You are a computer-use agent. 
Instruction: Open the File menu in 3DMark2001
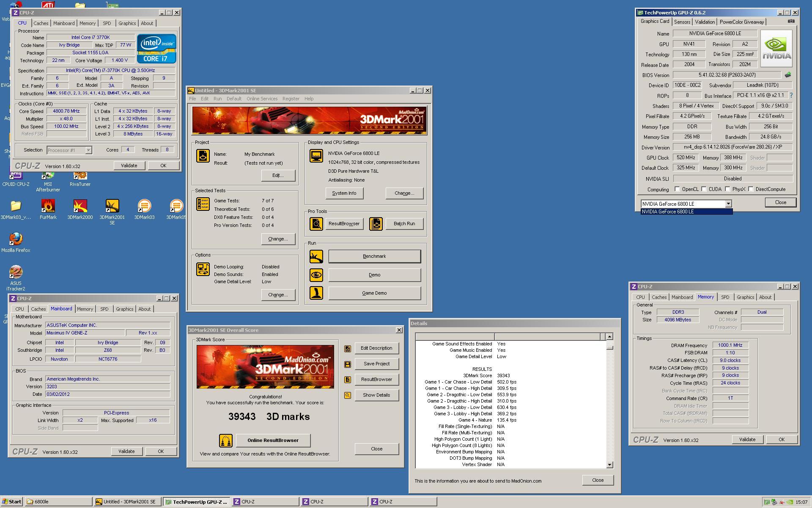[x=192, y=99]
